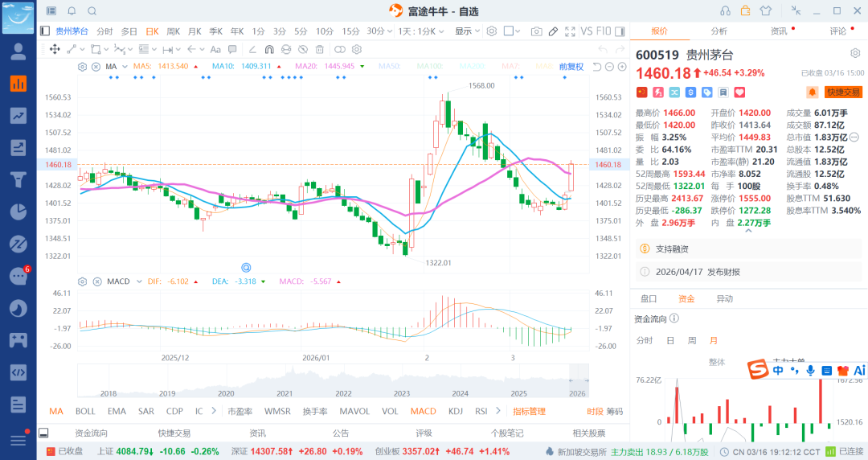Select the KDJ indicator tab

[456, 411]
